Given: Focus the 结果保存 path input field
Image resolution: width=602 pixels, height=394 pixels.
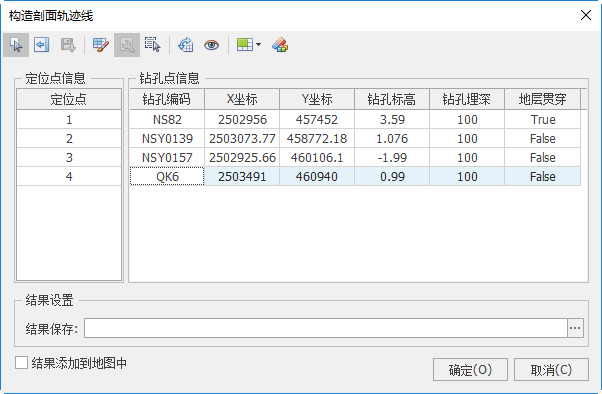Looking at the screenshot, I should coord(326,328).
